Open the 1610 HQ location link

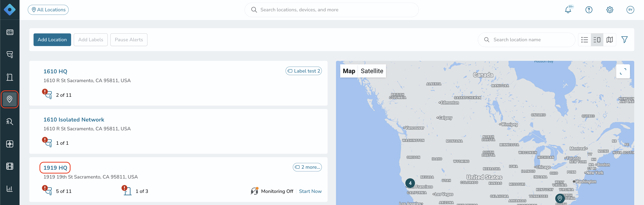point(55,72)
